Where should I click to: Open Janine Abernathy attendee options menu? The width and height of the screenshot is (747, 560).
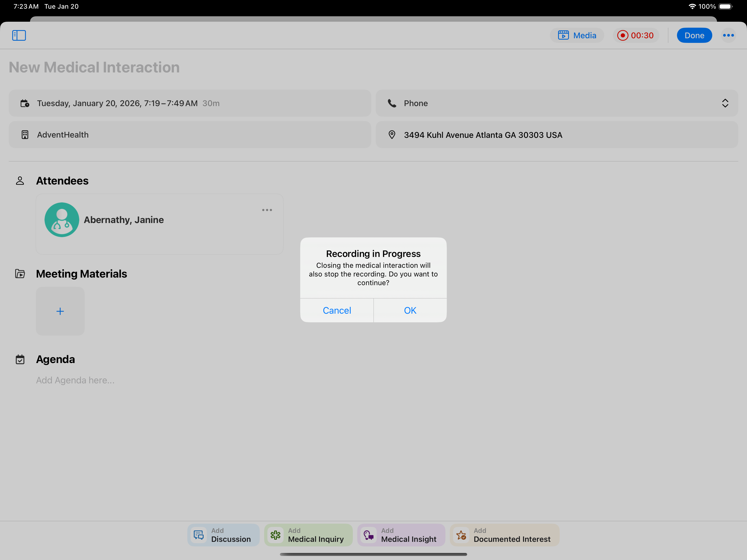[x=267, y=210]
